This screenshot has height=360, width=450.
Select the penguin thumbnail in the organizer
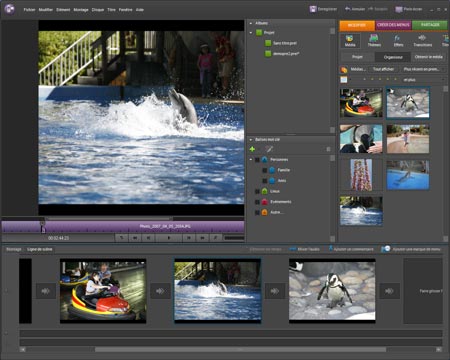point(408,103)
